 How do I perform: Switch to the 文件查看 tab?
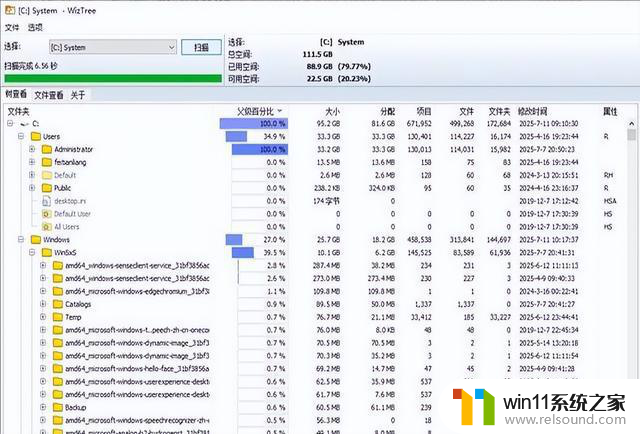click(x=49, y=95)
